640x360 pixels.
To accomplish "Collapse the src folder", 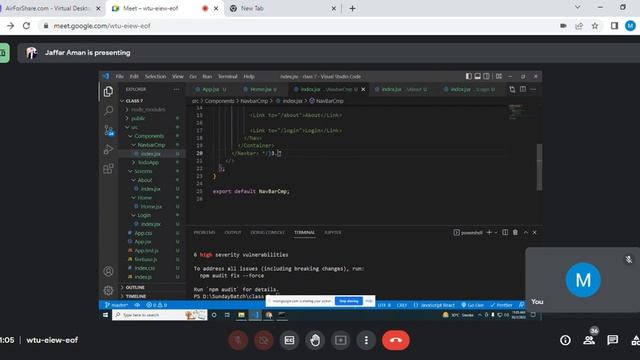I will (134, 127).
